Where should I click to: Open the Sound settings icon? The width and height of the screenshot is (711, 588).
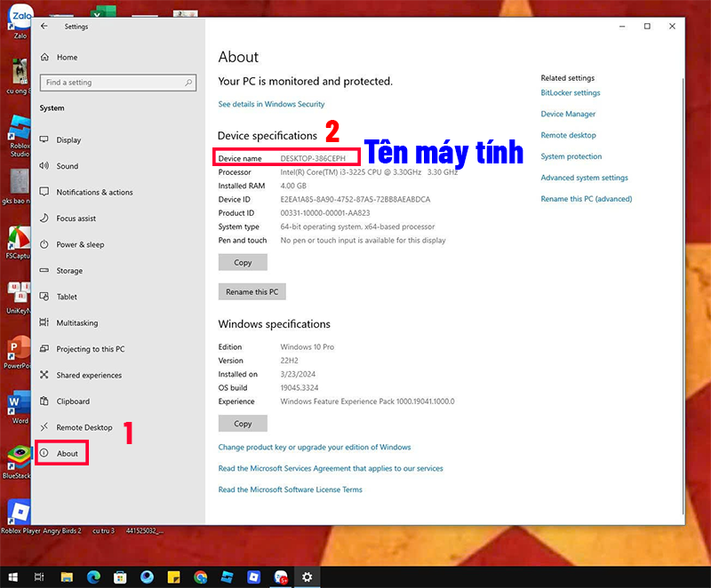tap(44, 166)
